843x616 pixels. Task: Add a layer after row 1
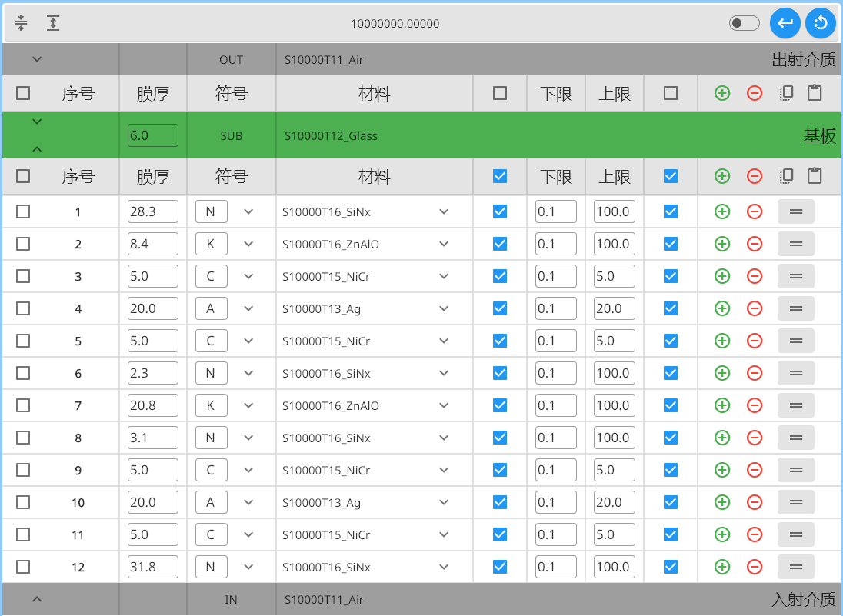click(x=721, y=211)
